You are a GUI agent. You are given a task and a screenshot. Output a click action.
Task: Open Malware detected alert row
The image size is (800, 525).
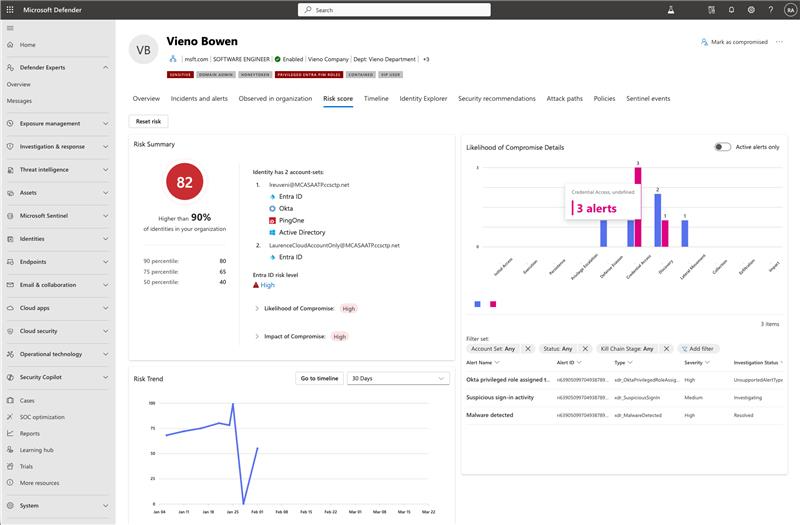(x=624, y=415)
